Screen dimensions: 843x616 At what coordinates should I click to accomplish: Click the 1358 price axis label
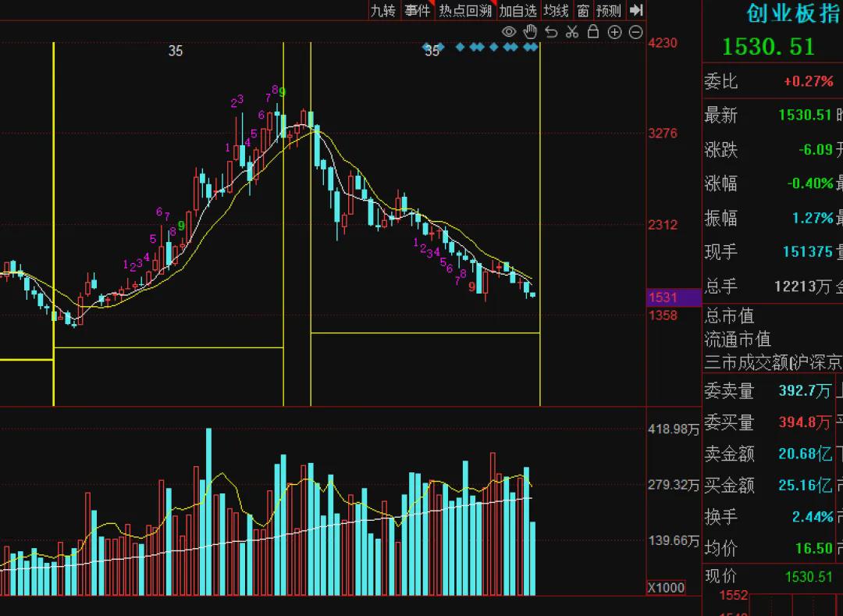coord(663,315)
